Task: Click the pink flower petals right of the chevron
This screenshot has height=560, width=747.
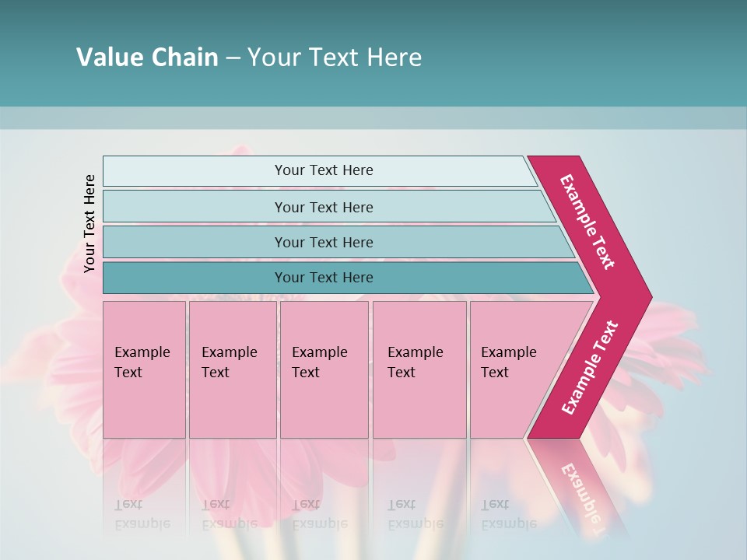Action: point(677,342)
